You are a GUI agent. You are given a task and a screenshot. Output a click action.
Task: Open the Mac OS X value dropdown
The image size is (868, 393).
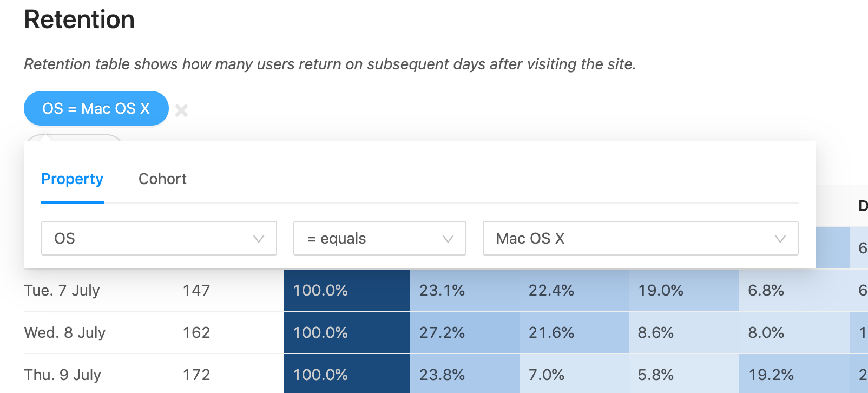tap(640, 238)
